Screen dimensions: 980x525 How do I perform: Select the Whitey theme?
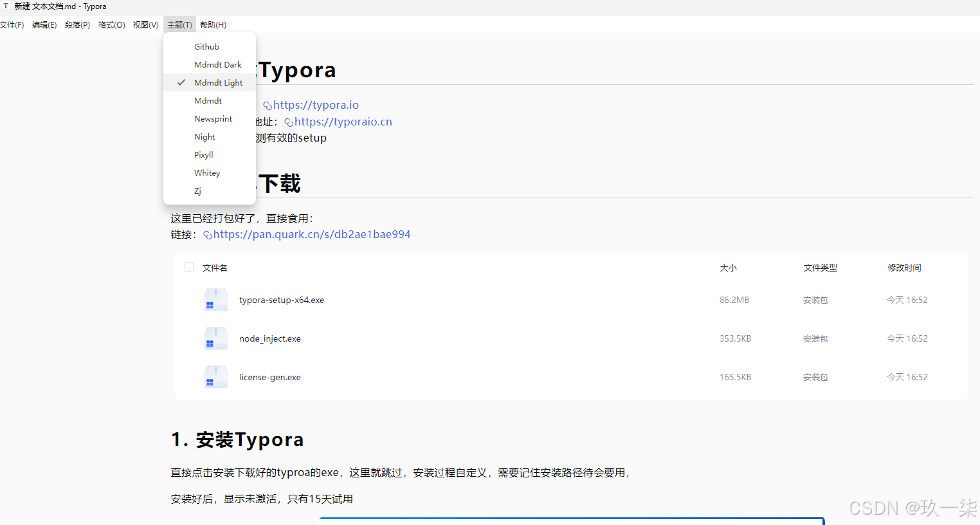coord(210,173)
